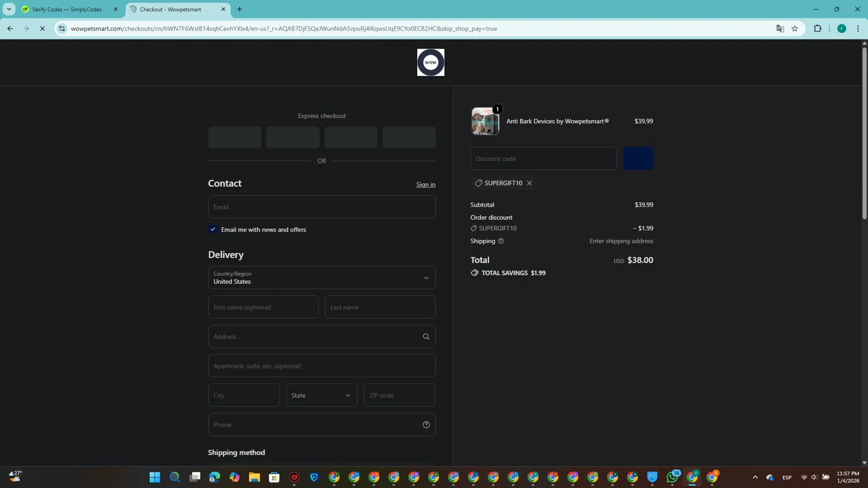Open the volume control in system tray
This screenshot has width=868, height=488.
pyautogui.click(x=814, y=478)
